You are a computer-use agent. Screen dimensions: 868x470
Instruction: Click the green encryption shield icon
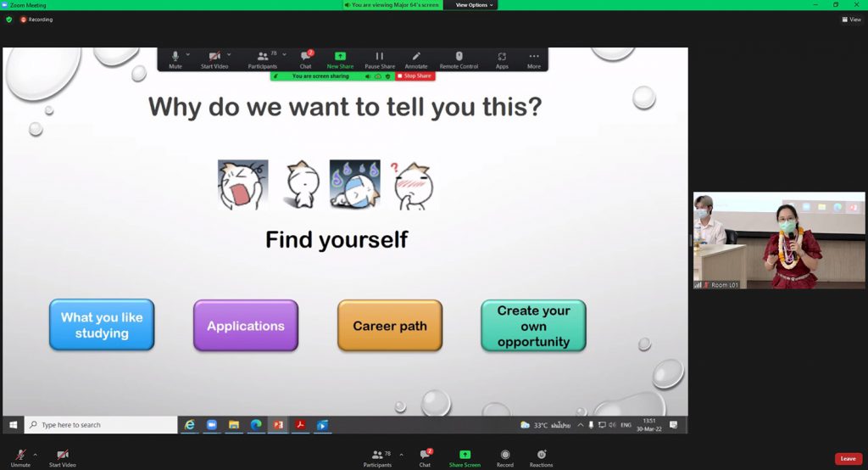point(9,20)
